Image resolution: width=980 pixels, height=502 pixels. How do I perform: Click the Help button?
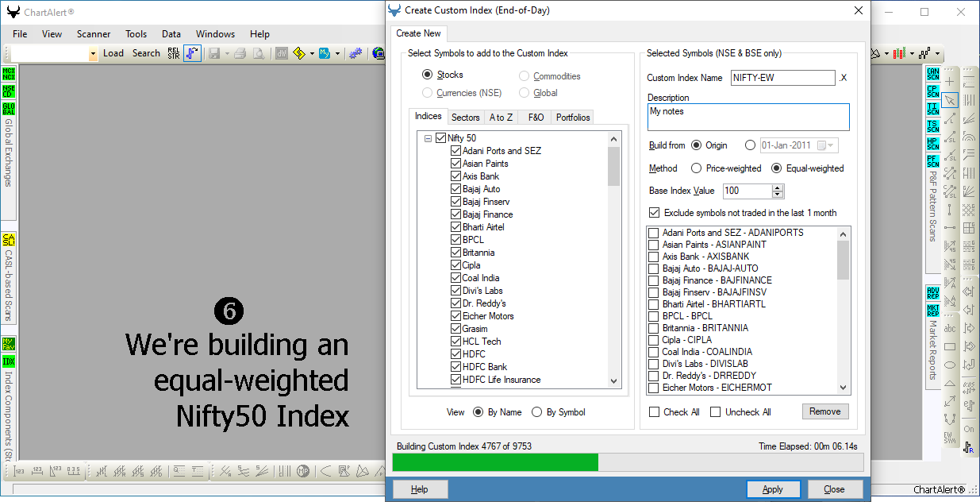click(x=420, y=489)
